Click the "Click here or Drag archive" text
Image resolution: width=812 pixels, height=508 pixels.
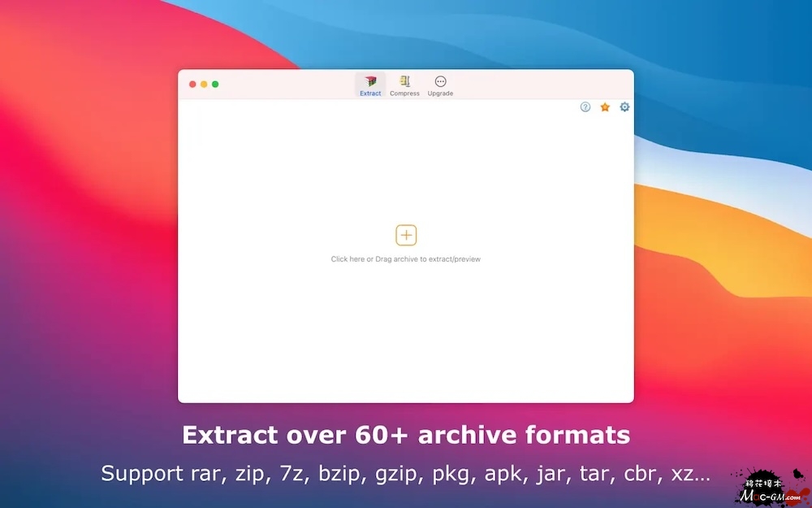coord(405,259)
